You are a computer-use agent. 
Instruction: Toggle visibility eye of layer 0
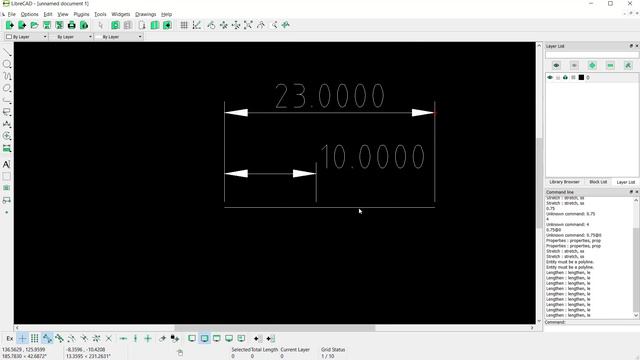(x=550, y=78)
